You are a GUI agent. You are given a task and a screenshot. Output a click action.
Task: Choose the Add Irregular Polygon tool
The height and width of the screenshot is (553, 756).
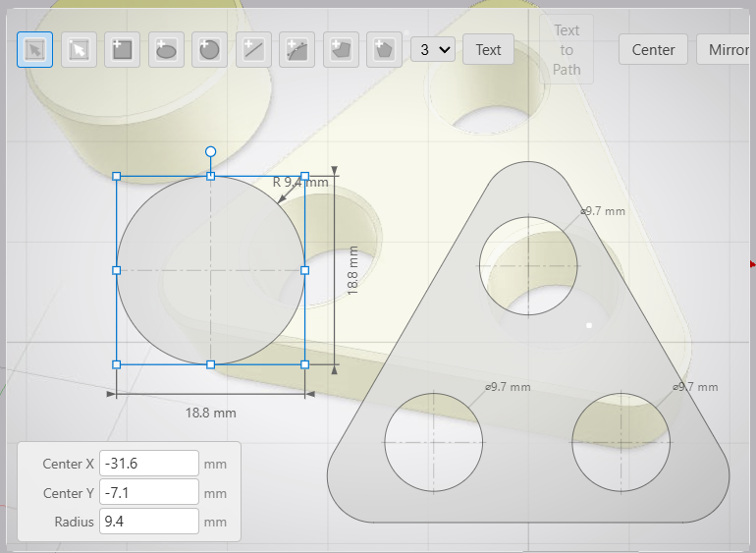pyautogui.click(x=341, y=50)
